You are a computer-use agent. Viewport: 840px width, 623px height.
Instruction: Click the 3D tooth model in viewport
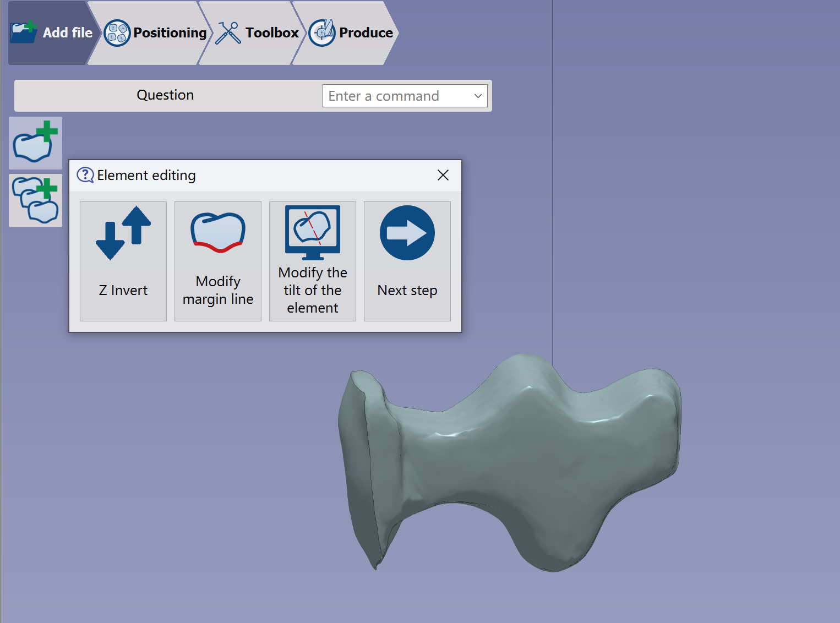coord(510,462)
